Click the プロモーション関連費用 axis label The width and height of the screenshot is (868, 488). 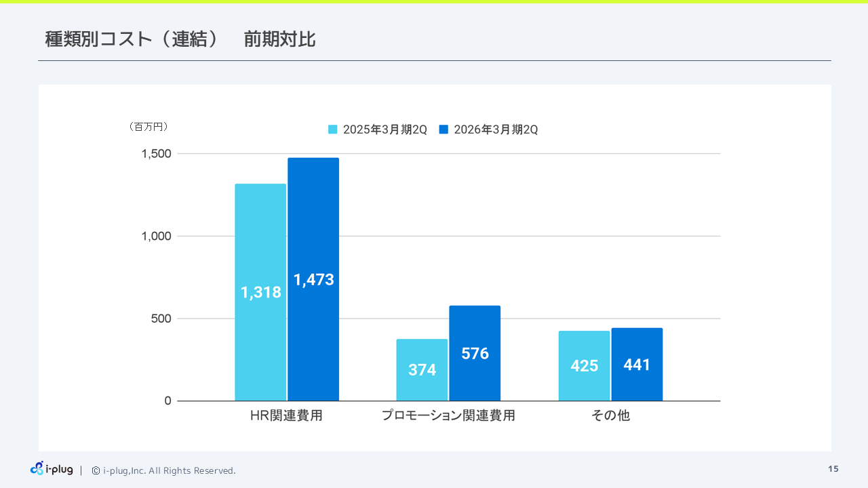coord(448,415)
